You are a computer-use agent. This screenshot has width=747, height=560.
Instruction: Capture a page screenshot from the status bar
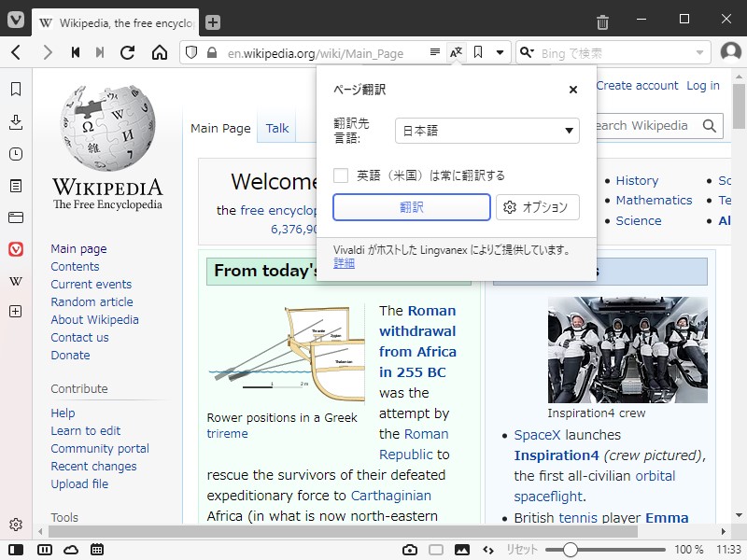pos(410,551)
